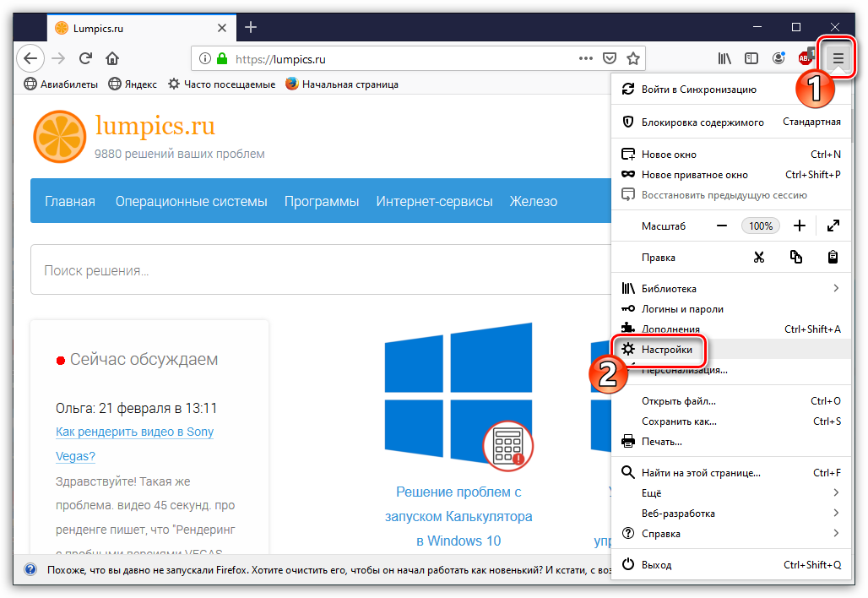This screenshot has height=598, width=868.
Task: Choose Открыть файл...
Action: coord(730,401)
